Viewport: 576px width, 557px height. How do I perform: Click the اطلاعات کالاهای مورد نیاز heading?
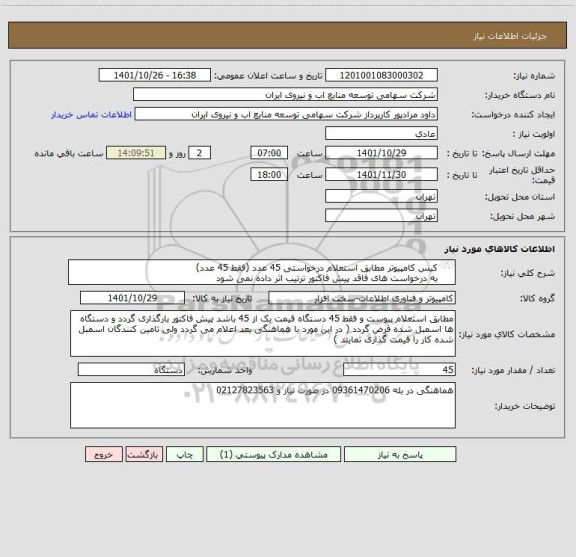(500, 249)
